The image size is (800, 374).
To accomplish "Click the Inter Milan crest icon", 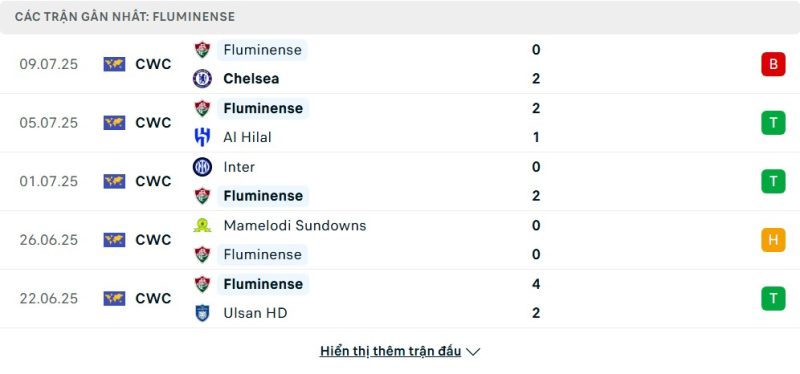I will [x=202, y=167].
